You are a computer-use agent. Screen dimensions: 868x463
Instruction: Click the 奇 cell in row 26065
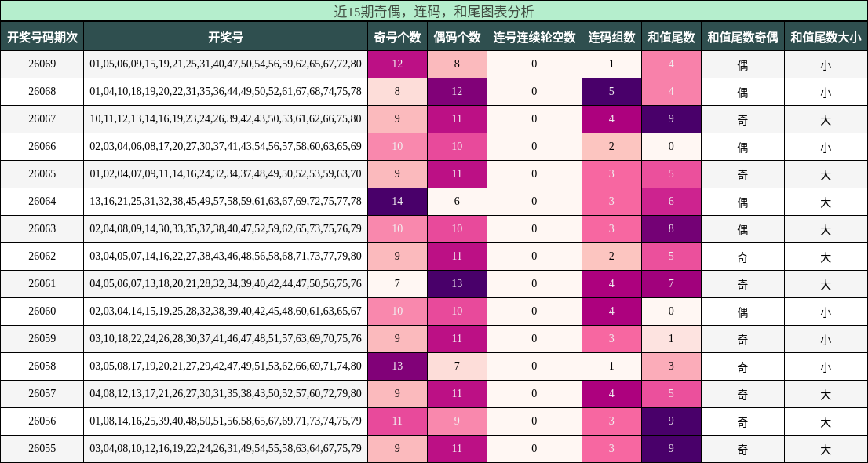(742, 173)
